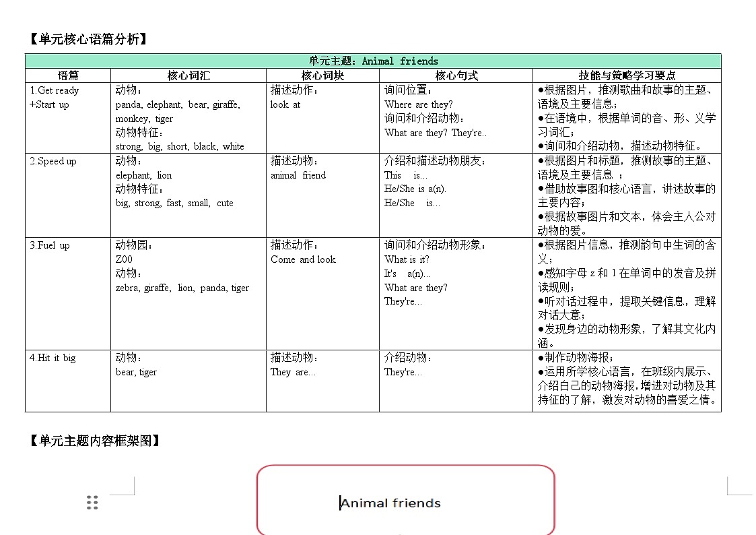This screenshot has height=535, width=756.
Task: Select the '核心词汇' column header
Action: [188, 75]
